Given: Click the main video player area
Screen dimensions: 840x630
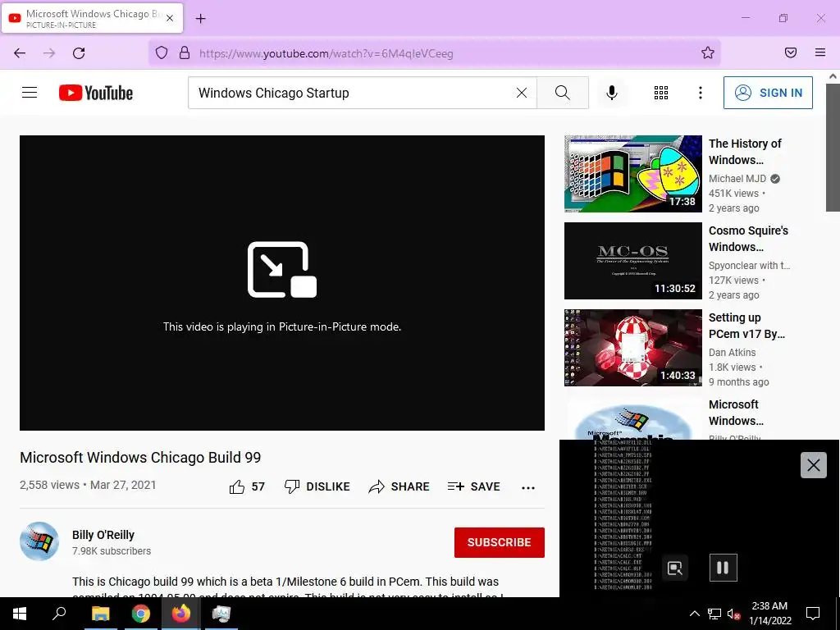Looking at the screenshot, I should click(282, 282).
